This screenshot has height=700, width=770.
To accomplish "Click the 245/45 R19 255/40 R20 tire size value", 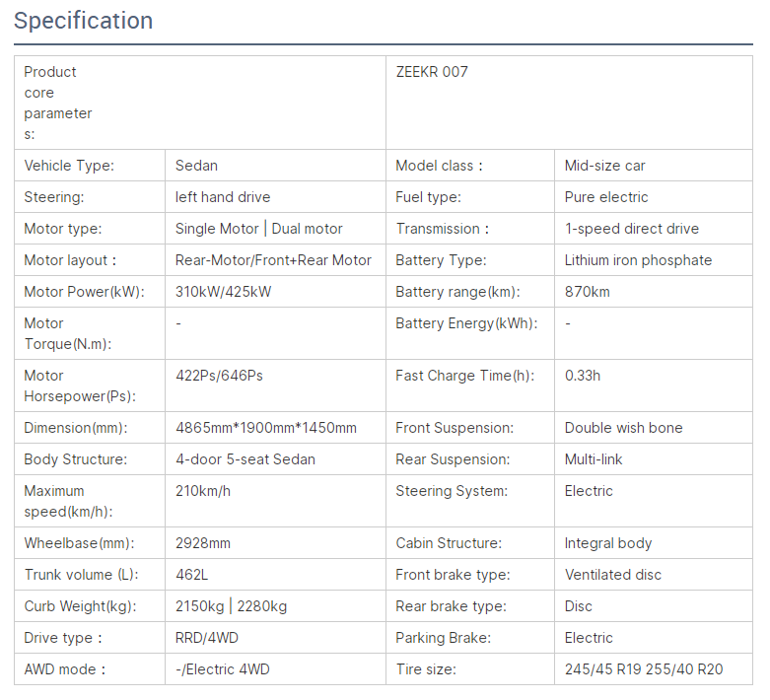I will click(643, 669).
